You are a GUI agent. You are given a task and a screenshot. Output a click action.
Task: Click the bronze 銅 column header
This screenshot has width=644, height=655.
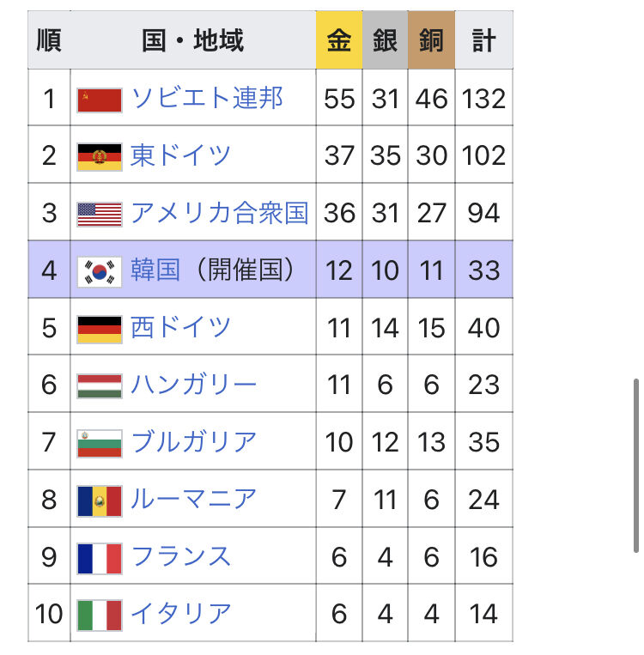click(x=431, y=40)
